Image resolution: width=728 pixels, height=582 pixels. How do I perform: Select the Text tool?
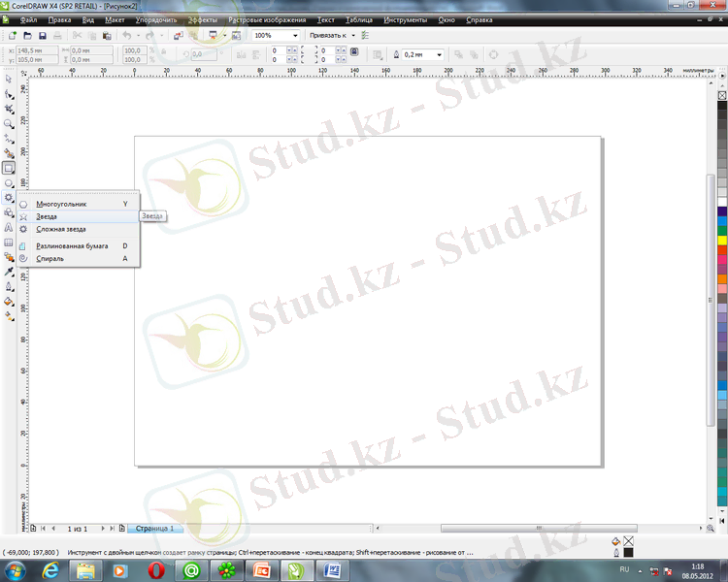click(x=9, y=227)
